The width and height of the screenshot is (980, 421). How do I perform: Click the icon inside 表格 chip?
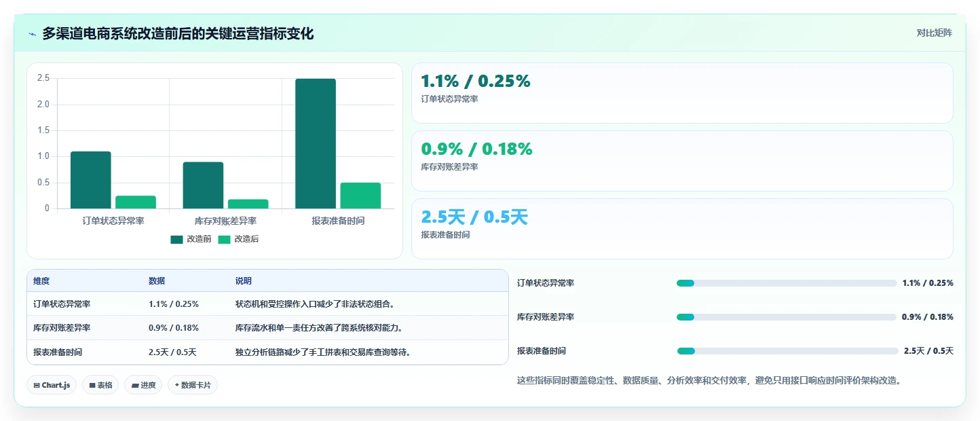click(92, 385)
